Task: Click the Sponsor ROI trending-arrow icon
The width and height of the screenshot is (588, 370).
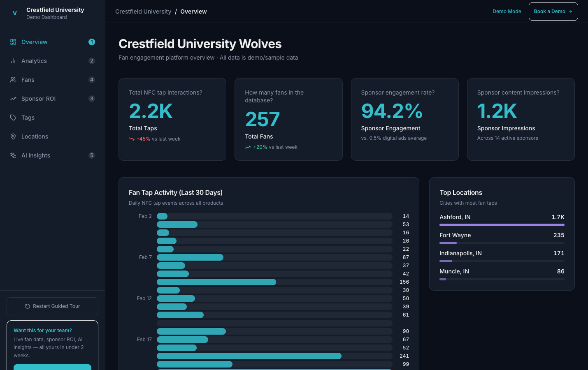Action: tap(13, 99)
